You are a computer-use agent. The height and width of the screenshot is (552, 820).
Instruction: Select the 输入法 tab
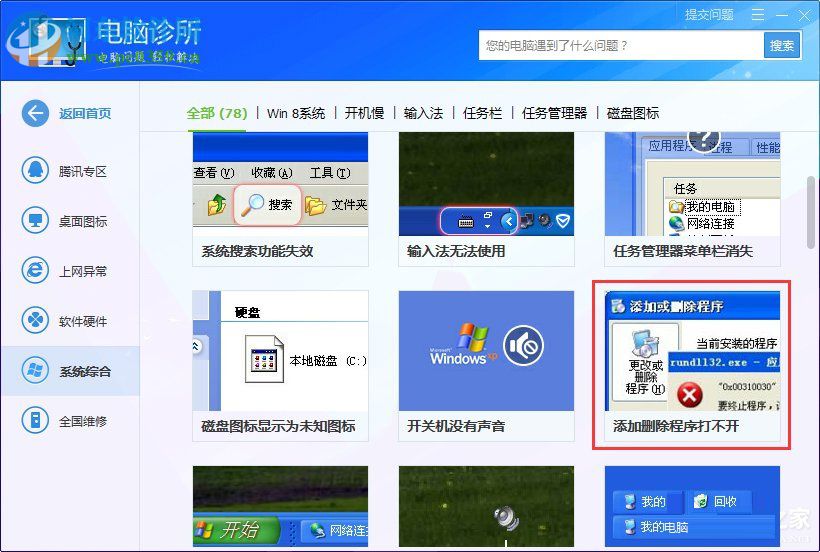(x=424, y=113)
